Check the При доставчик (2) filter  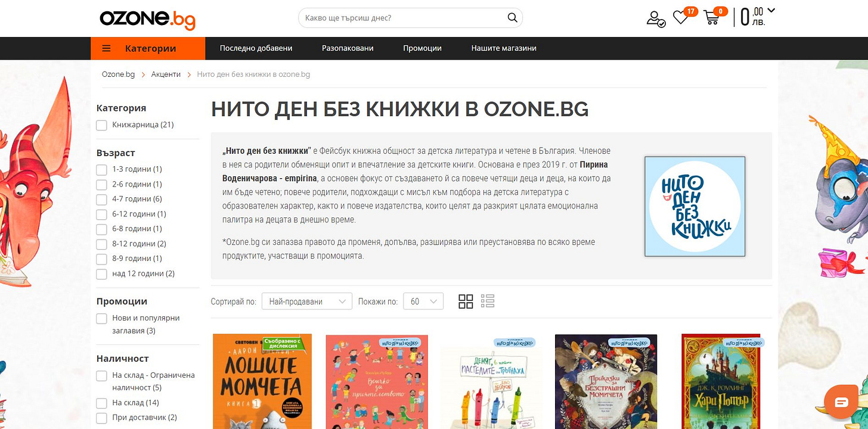pos(101,418)
